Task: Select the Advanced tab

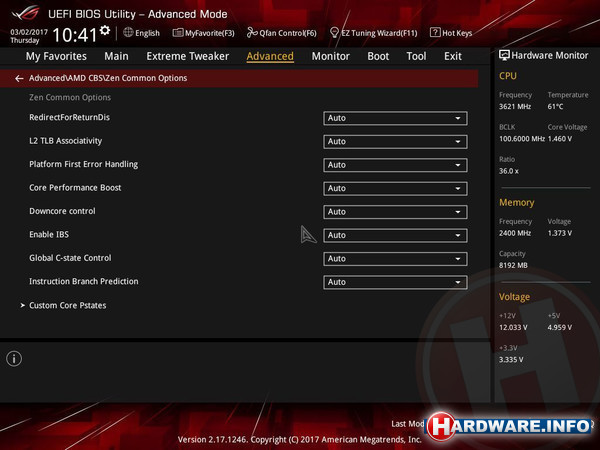Action: [x=270, y=56]
